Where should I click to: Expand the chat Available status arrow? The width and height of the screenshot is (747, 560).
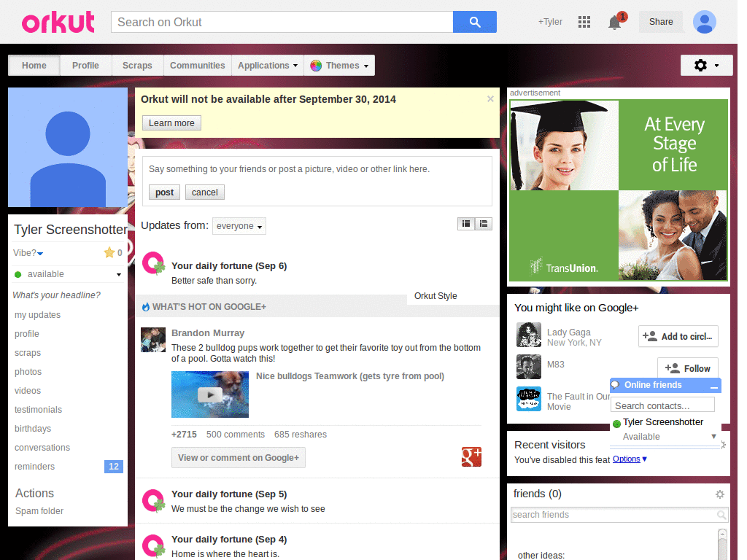[713, 436]
